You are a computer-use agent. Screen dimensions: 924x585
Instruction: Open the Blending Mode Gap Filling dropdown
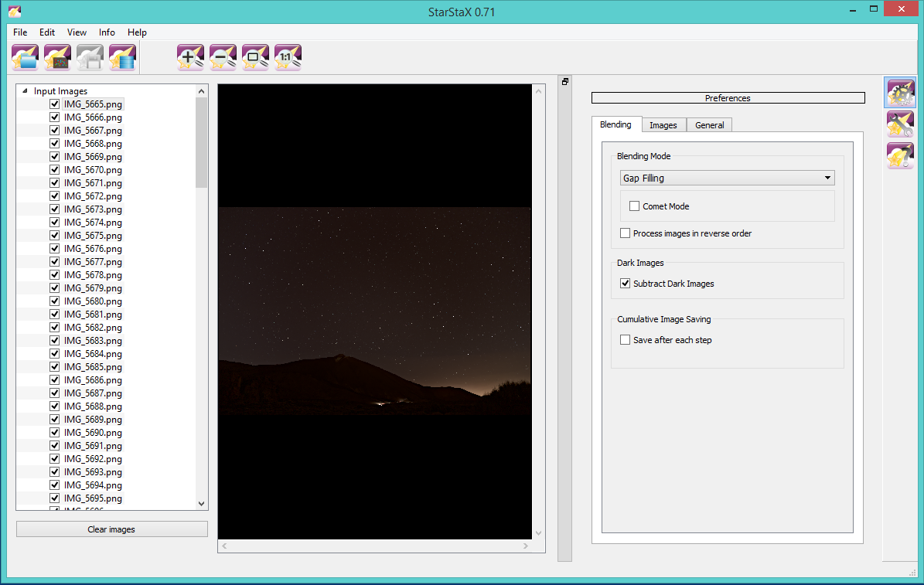727,178
